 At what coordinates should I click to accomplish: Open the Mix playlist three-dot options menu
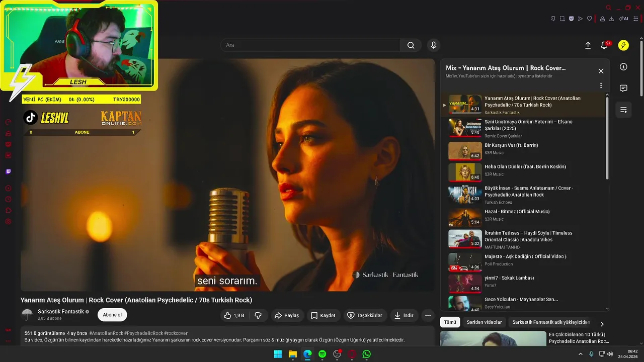pos(601,85)
